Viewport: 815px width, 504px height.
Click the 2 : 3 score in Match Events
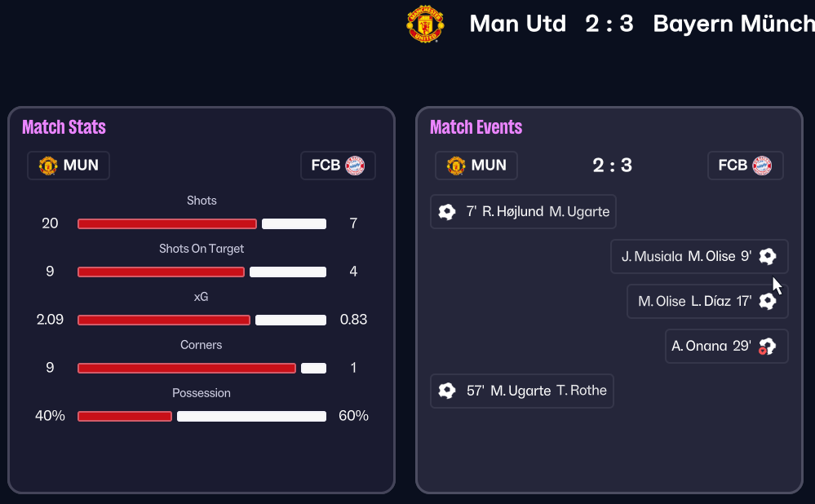tap(612, 166)
